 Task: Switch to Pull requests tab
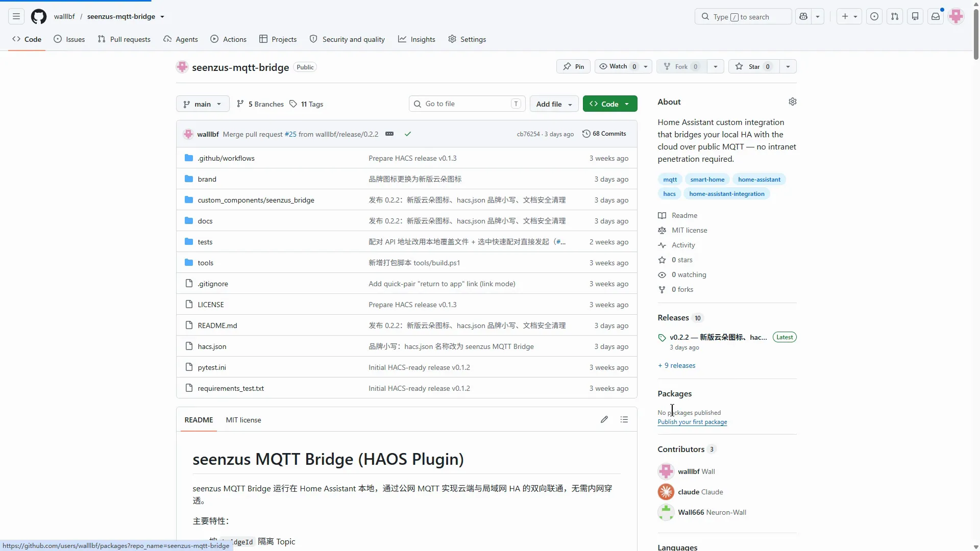pyautogui.click(x=124, y=39)
